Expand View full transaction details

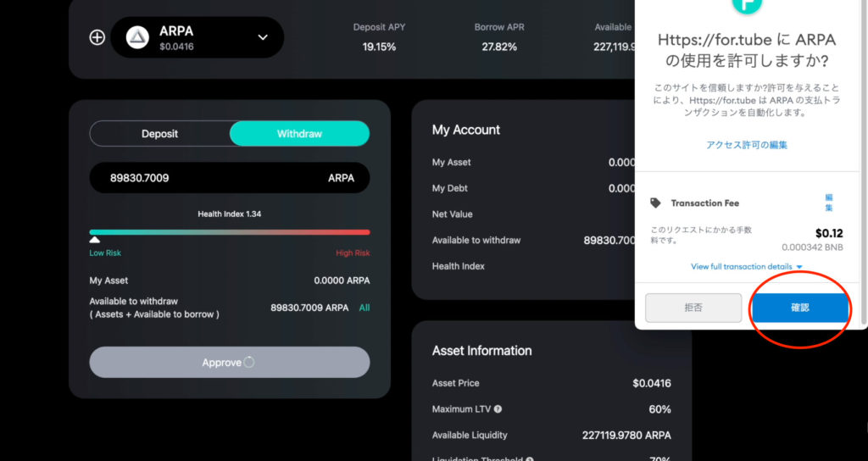[746, 267]
